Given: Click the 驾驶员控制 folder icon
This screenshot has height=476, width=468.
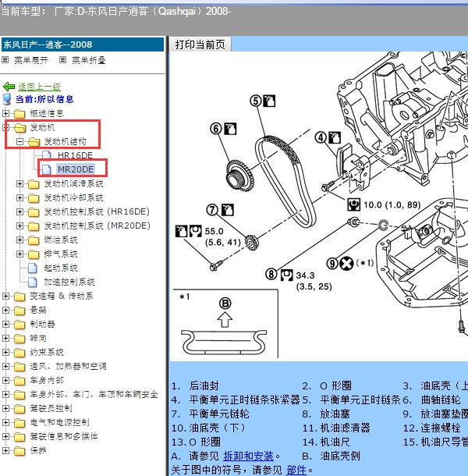Looking at the screenshot, I should coord(19,409).
